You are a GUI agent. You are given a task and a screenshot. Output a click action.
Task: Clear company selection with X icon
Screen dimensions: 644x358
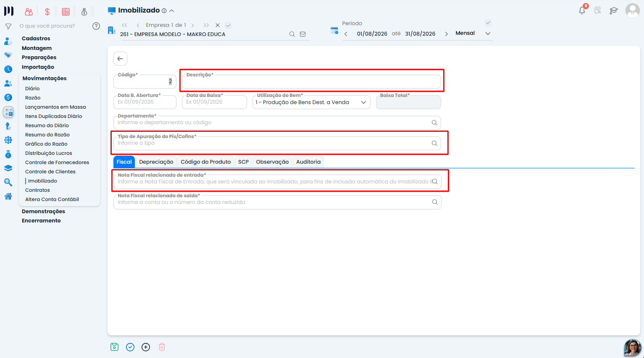pos(218,25)
